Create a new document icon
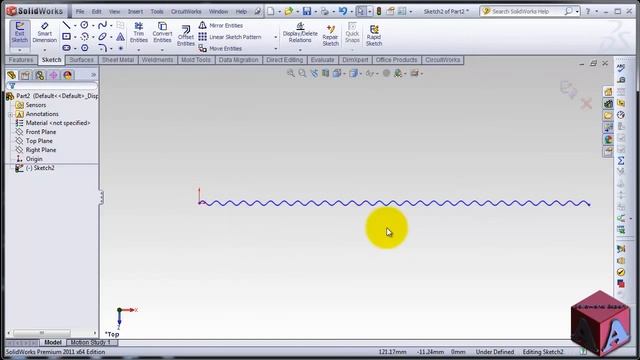Screen dimensions: 640x360 (x=271, y=11)
